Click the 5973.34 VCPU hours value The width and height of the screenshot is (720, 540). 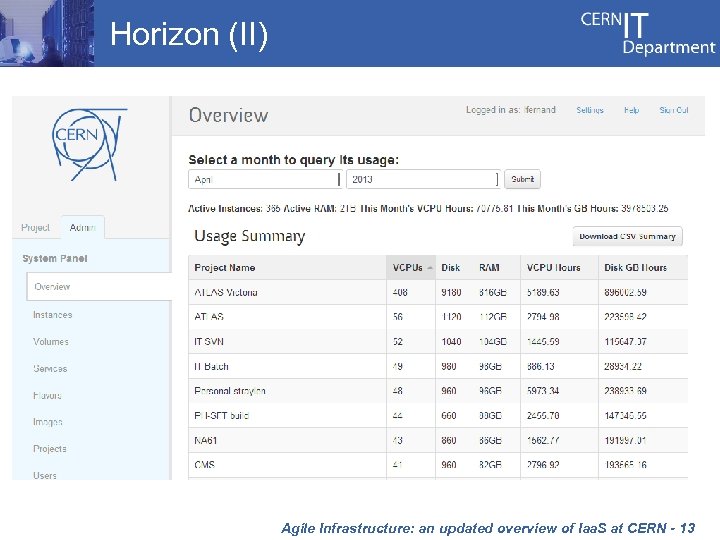click(x=543, y=391)
